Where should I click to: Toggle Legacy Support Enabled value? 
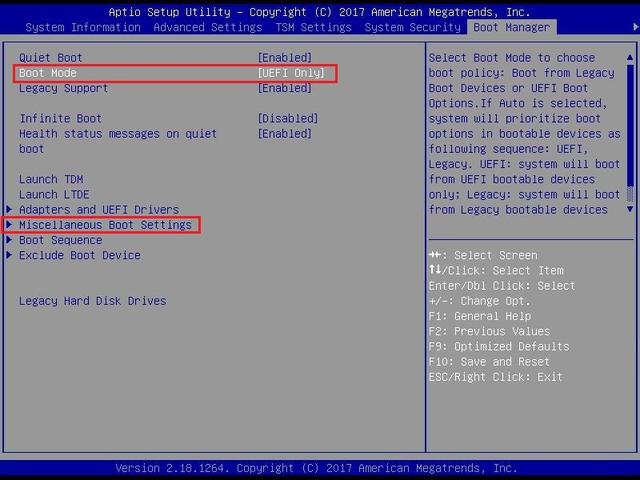(x=285, y=88)
